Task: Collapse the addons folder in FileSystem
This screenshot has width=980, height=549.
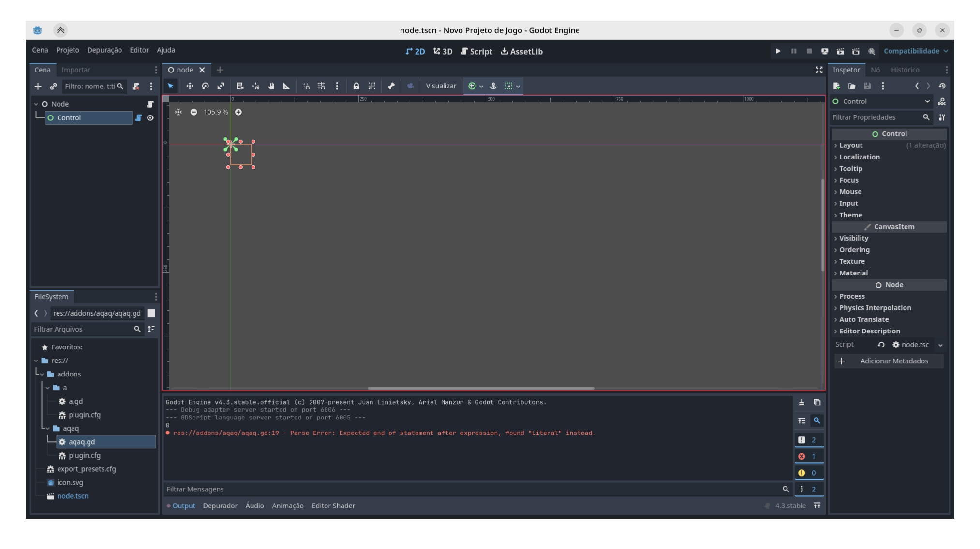Action: (42, 375)
